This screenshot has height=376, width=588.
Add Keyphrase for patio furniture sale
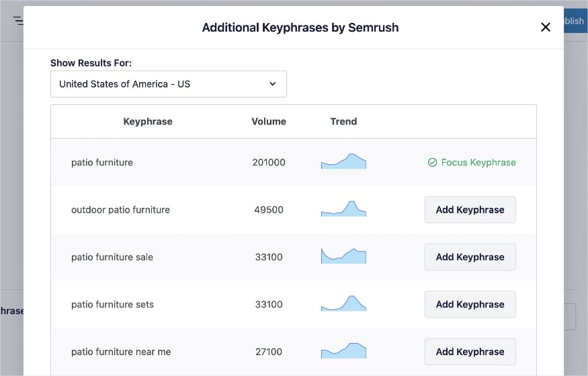[x=470, y=257]
